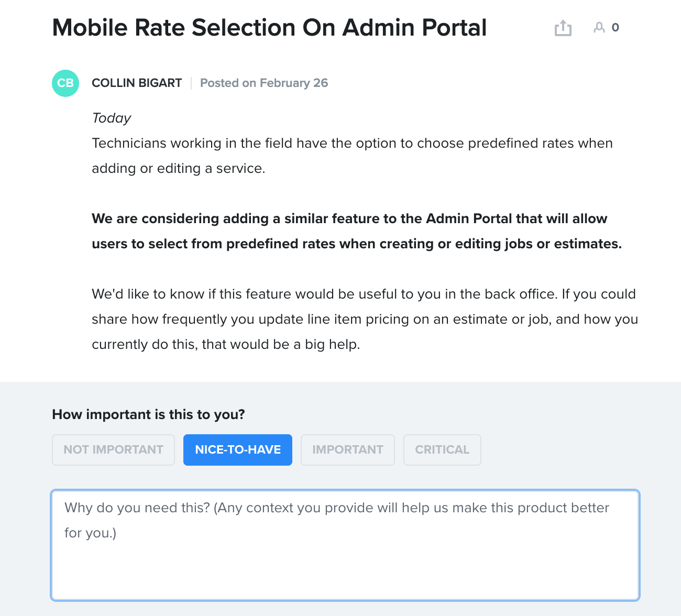The height and width of the screenshot is (616, 681).
Task: Click the followers person icon
Action: (x=599, y=28)
